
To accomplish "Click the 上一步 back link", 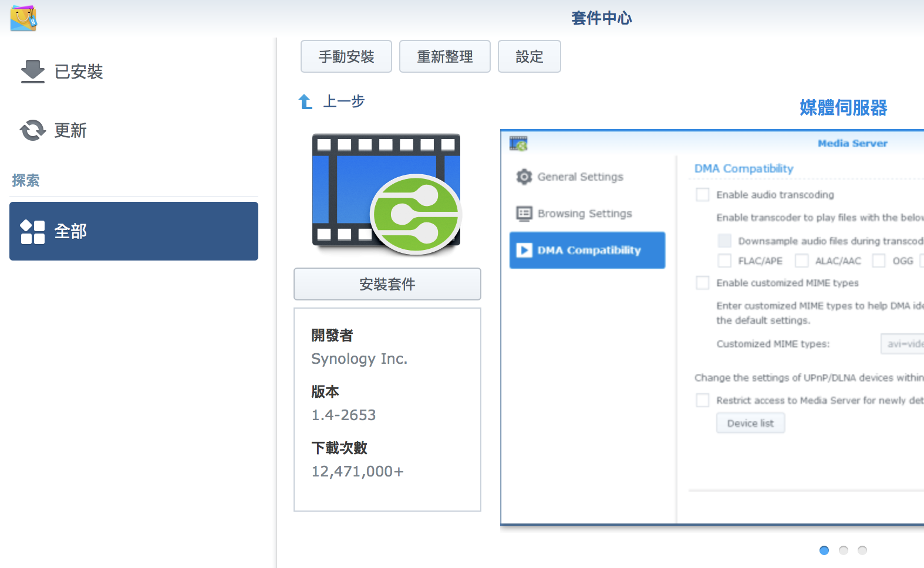I will 343,102.
